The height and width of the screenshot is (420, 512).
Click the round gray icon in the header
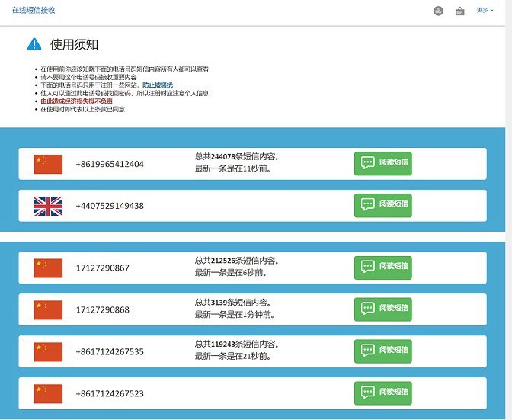438,11
